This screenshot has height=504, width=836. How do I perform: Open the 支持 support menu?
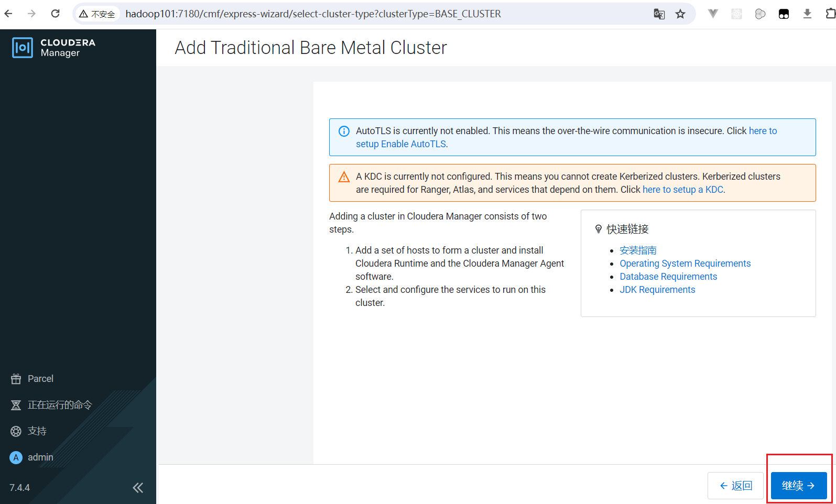37,431
